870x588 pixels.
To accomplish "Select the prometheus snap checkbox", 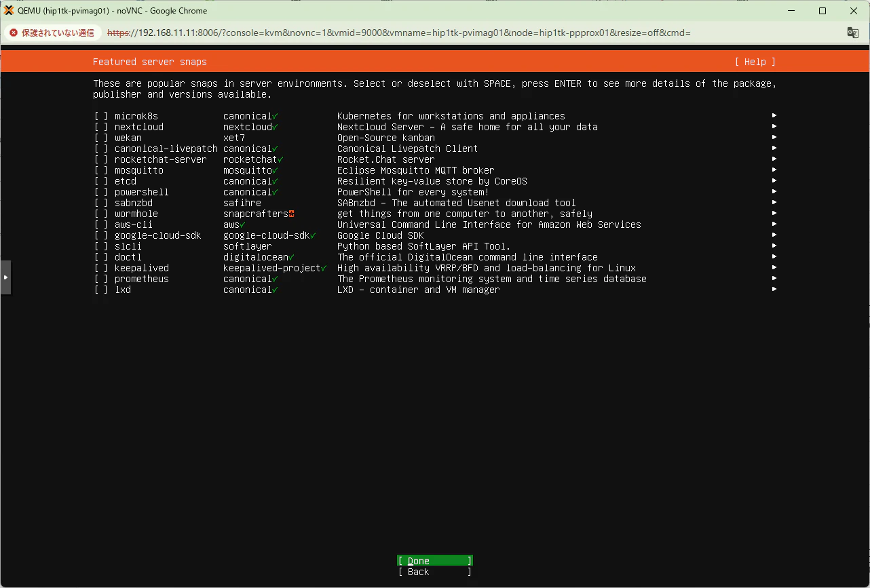I will click(x=101, y=279).
